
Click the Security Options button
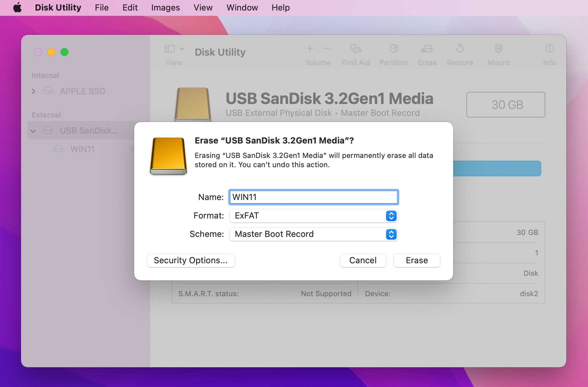point(191,260)
